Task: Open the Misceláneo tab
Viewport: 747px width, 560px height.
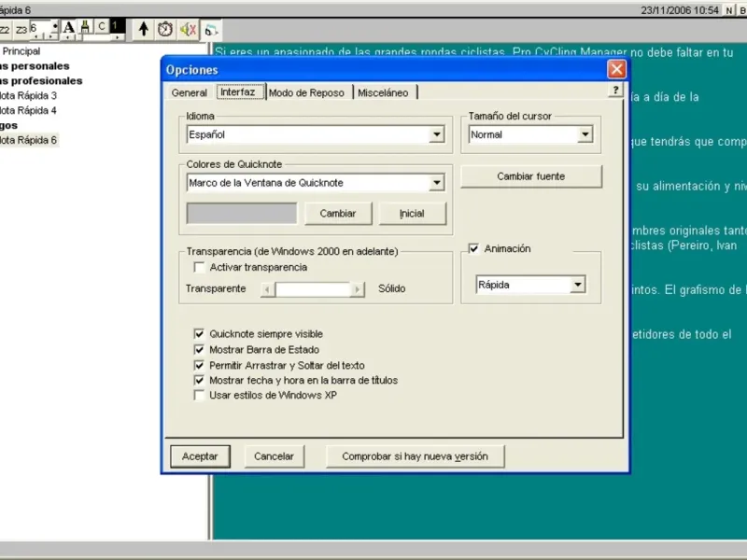Action: click(x=384, y=92)
